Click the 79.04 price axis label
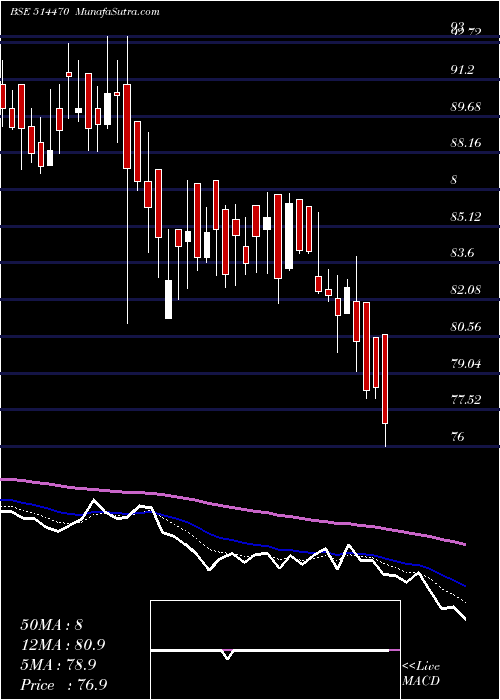 coord(467,363)
